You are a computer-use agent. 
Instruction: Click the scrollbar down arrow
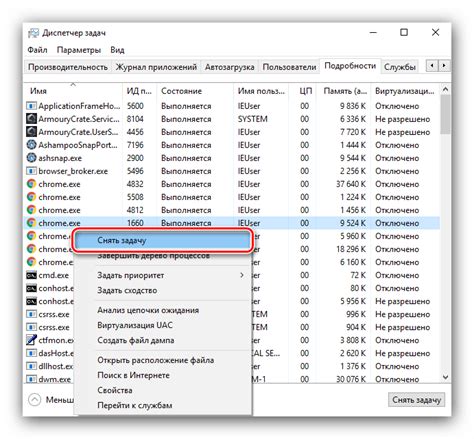pyautogui.click(x=445, y=377)
